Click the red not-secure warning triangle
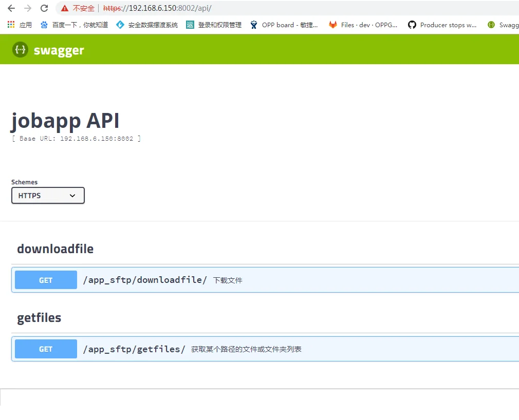 click(x=65, y=8)
